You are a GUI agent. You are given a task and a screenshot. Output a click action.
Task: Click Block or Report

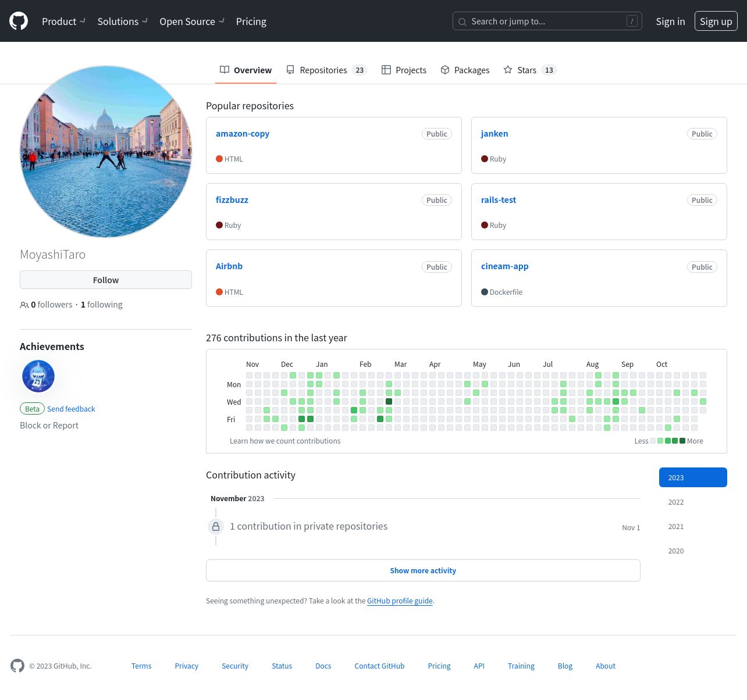point(49,426)
